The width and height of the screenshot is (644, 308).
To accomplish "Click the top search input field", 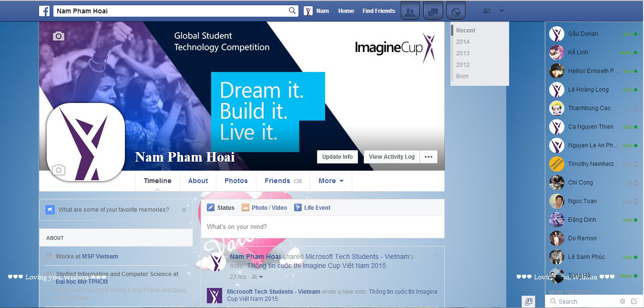I will pyautogui.click(x=172, y=11).
